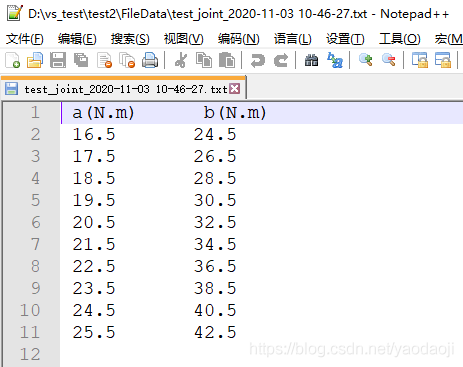Click line number 12 in margin

pos(30,355)
